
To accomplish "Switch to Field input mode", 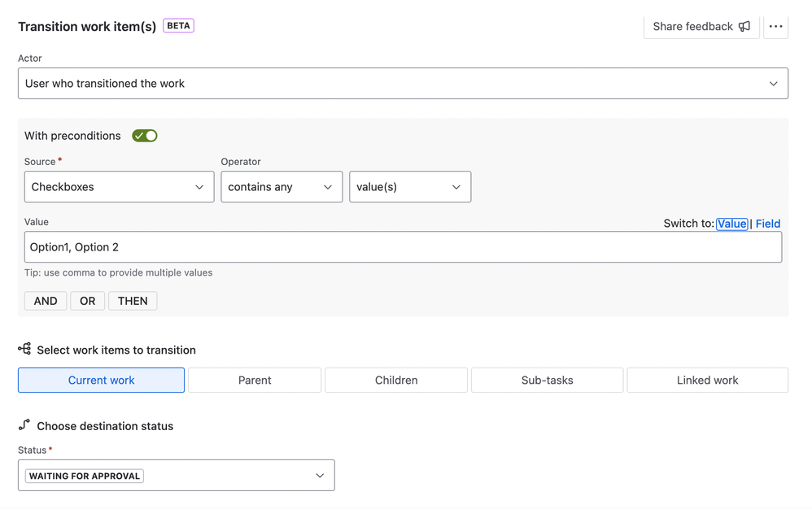I will click(x=768, y=224).
